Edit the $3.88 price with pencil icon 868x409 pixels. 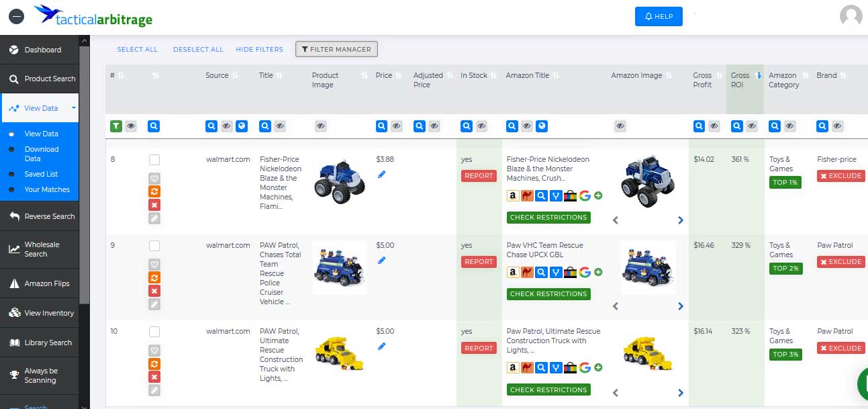[382, 174]
